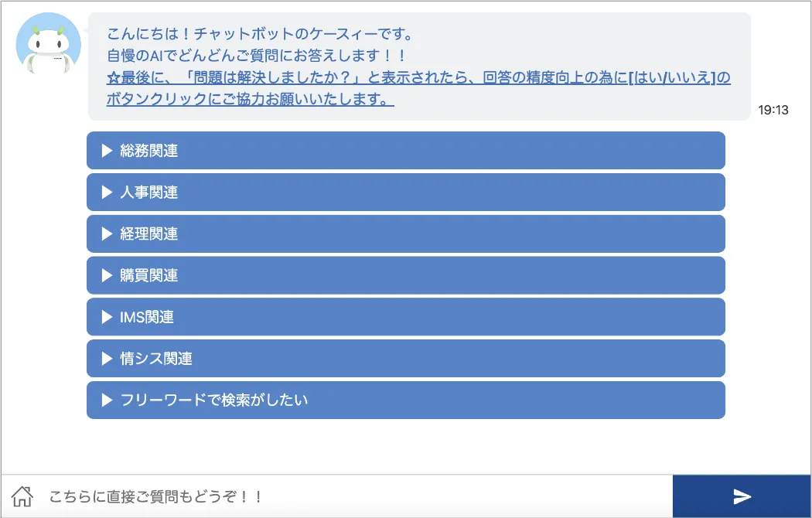812x518 pixels.
Task: Open the 人事関連 category
Action: [x=405, y=192]
